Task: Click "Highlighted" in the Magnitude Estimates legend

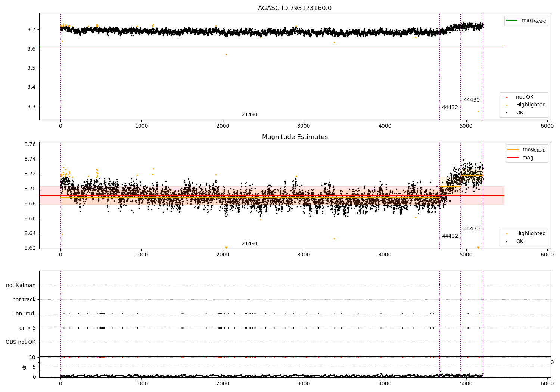Action: click(526, 234)
